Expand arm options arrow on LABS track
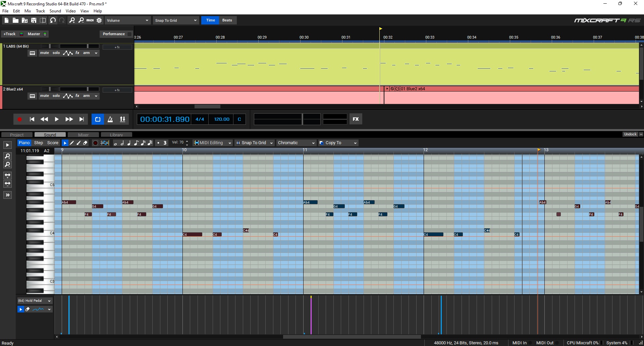Image resolution: width=644 pixels, height=346 pixels. 96,53
